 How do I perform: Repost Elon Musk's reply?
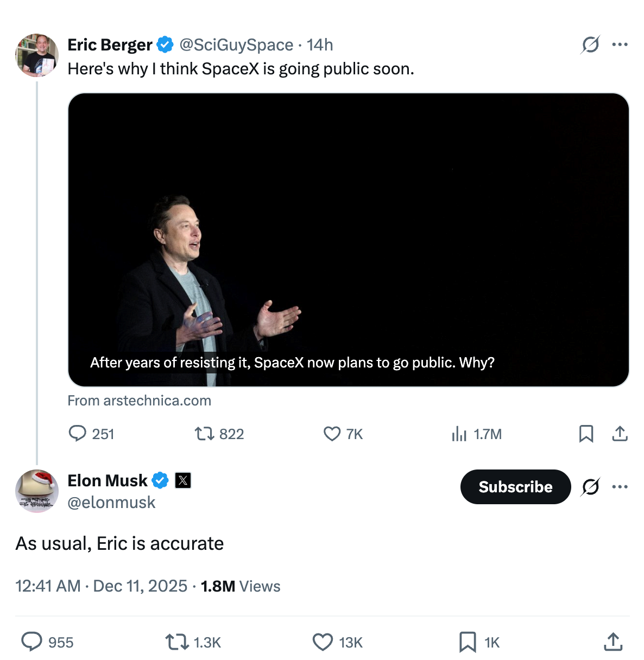pyautogui.click(x=176, y=642)
